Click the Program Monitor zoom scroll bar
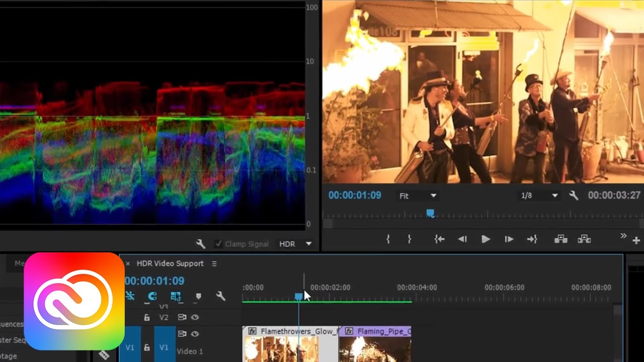This screenshot has width=644, height=362. 483,224
